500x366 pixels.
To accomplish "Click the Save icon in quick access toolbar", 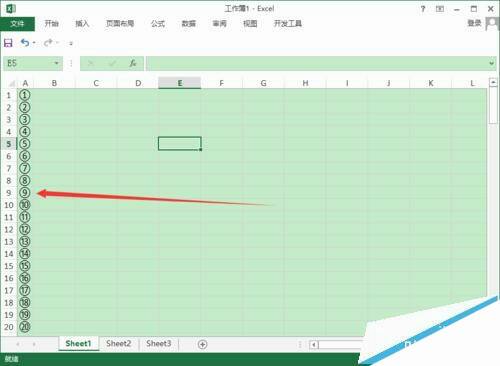I will coord(8,43).
